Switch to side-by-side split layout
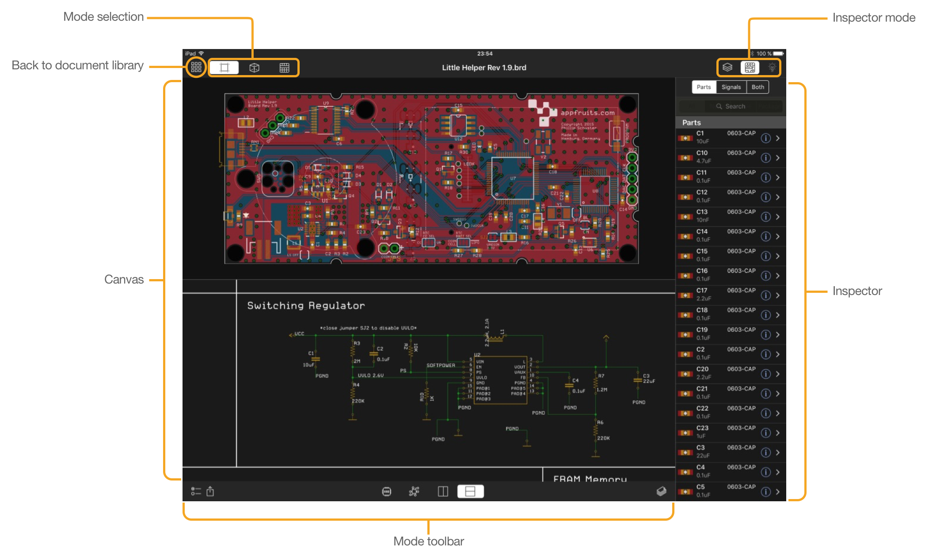Viewport: 925px width, 560px height. pos(442,492)
